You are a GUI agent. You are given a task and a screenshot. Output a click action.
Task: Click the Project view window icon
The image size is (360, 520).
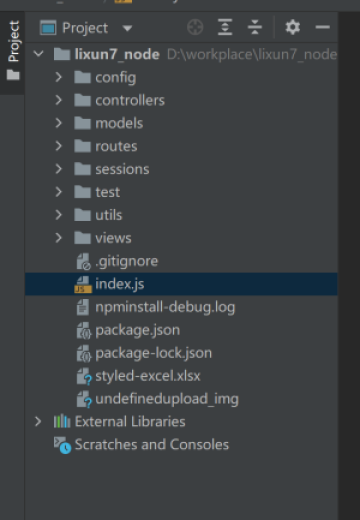(48, 28)
